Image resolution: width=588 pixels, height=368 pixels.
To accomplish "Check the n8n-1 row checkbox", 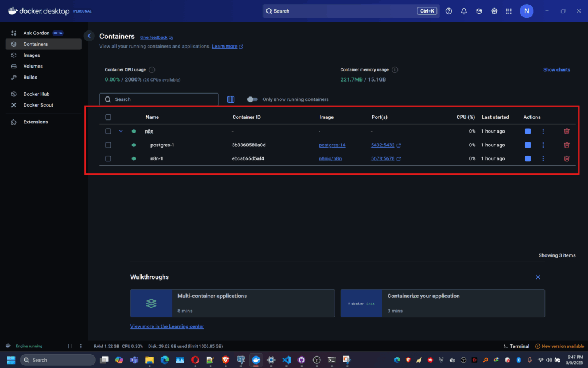I will 108,158.
